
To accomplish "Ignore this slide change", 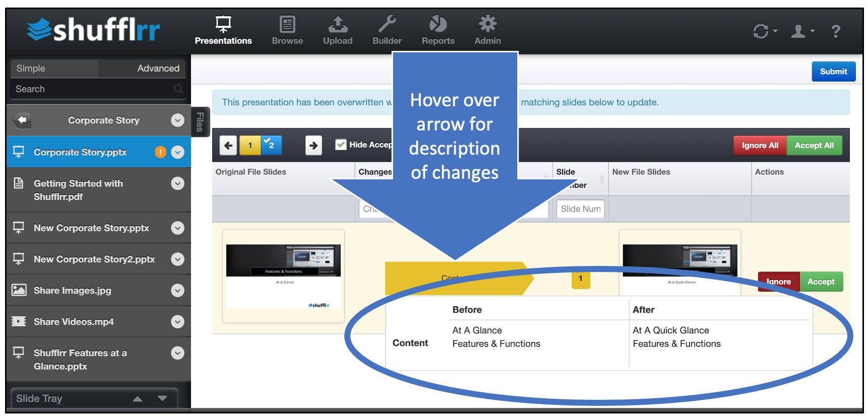I will click(x=779, y=282).
